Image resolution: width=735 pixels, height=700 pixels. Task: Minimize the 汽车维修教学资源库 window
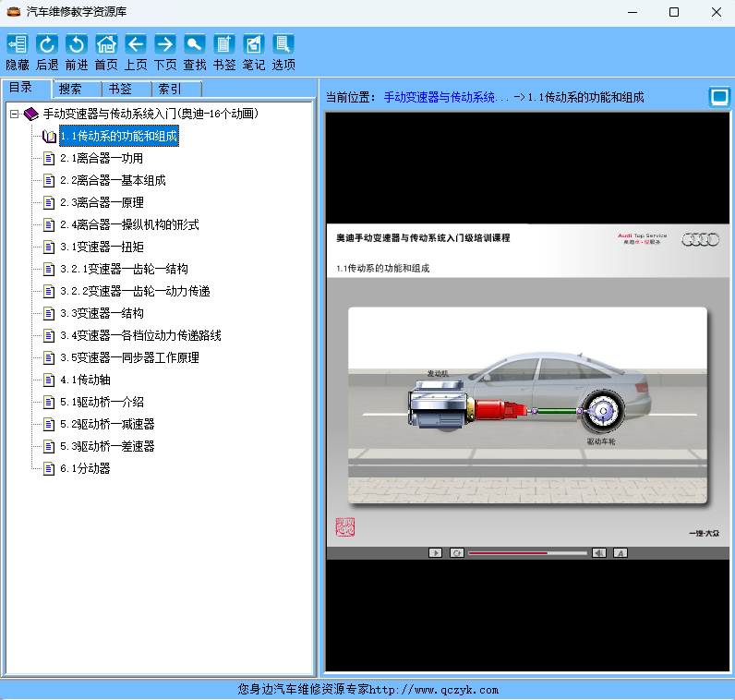[633, 12]
